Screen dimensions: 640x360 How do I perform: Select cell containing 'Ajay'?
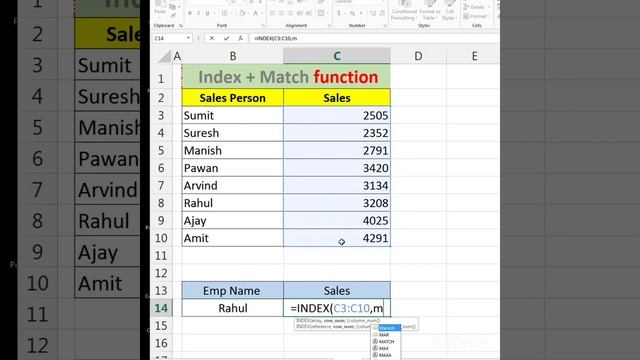tap(233, 221)
